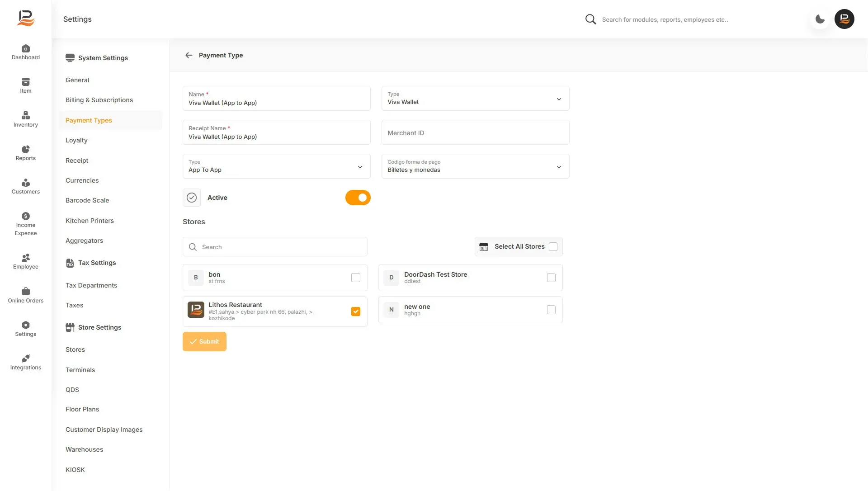Click the B avatar of the bon store
This screenshot has height=491, width=868.
coord(196,278)
